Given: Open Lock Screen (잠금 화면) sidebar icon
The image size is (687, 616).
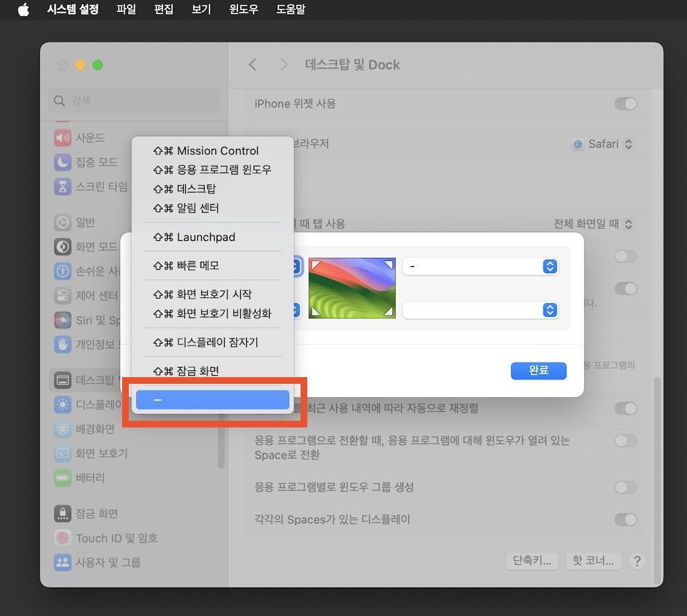Looking at the screenshot, I should pyautogui.click(x=62, y=513).
